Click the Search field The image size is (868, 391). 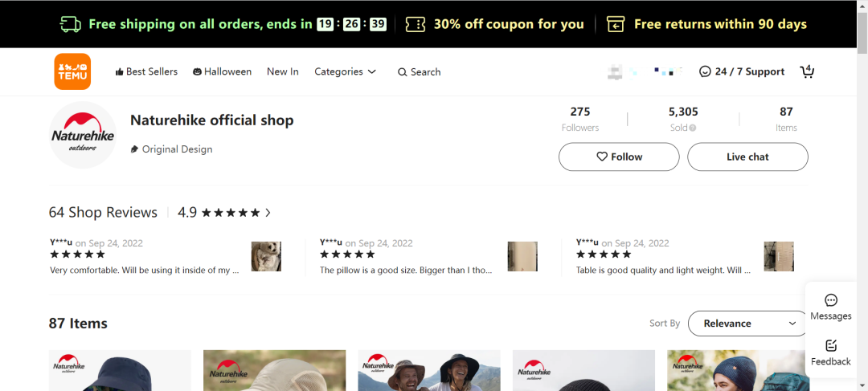click(x=420, y=71)
